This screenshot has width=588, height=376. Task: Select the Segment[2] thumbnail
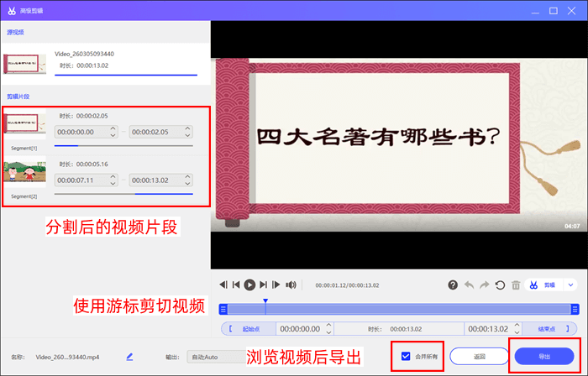(24, 172)
